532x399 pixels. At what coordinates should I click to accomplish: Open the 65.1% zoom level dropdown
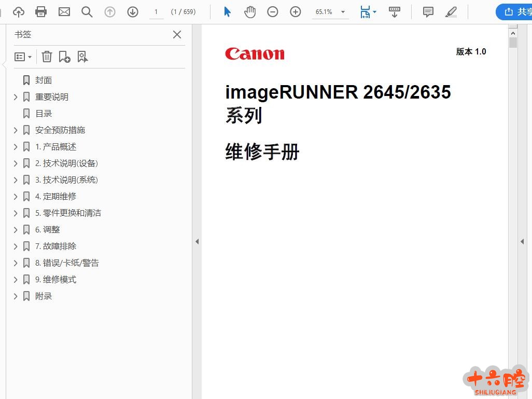tap(343, 12)
